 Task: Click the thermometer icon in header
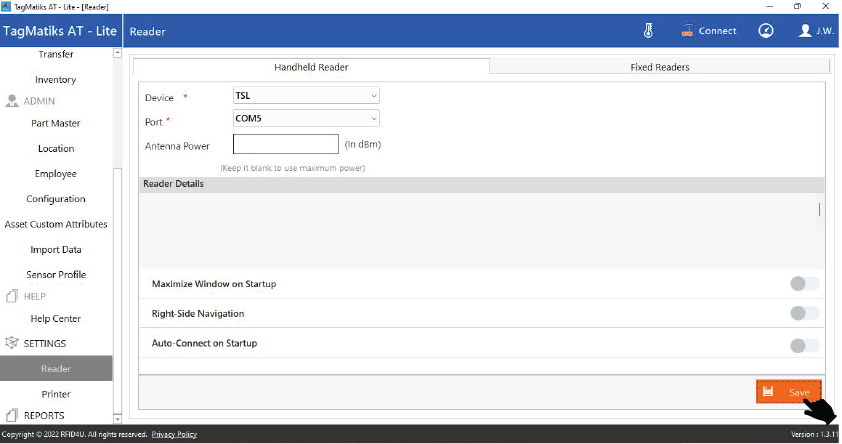(x=648, y=31)
